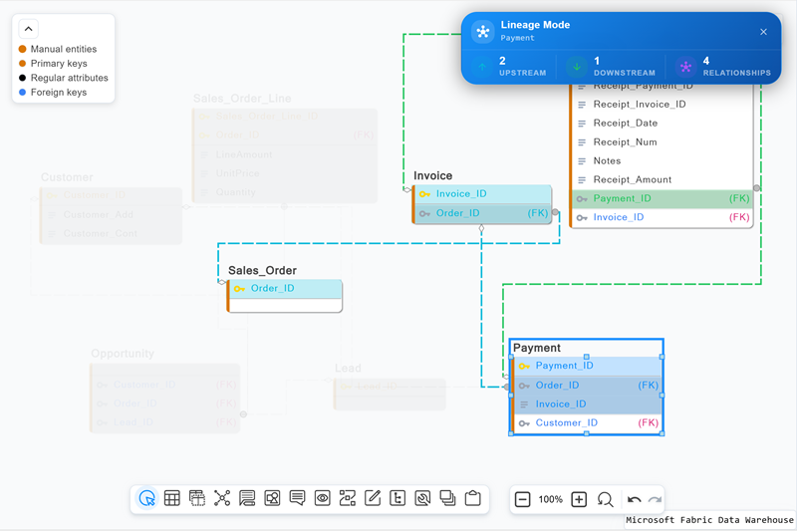Select the Receipt_Amount attribute
Viewport: 797px width, 532px height.
point(662,180)
